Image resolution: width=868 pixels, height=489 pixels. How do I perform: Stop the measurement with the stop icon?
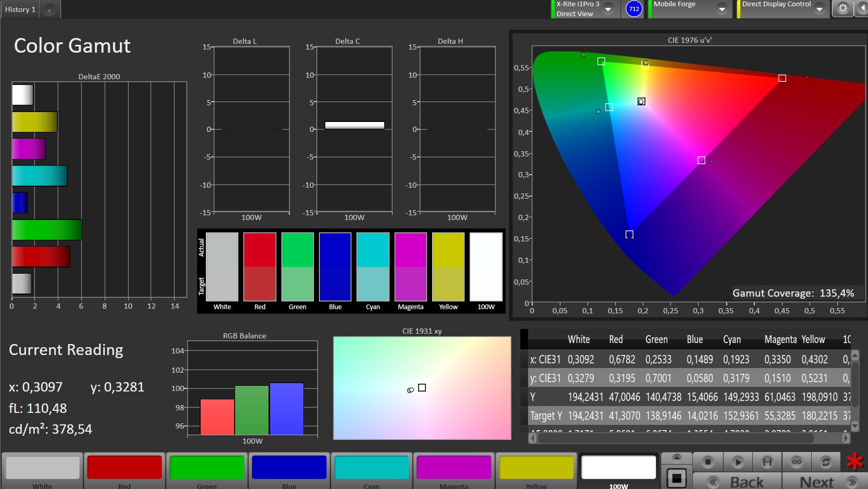click(707, 462)
